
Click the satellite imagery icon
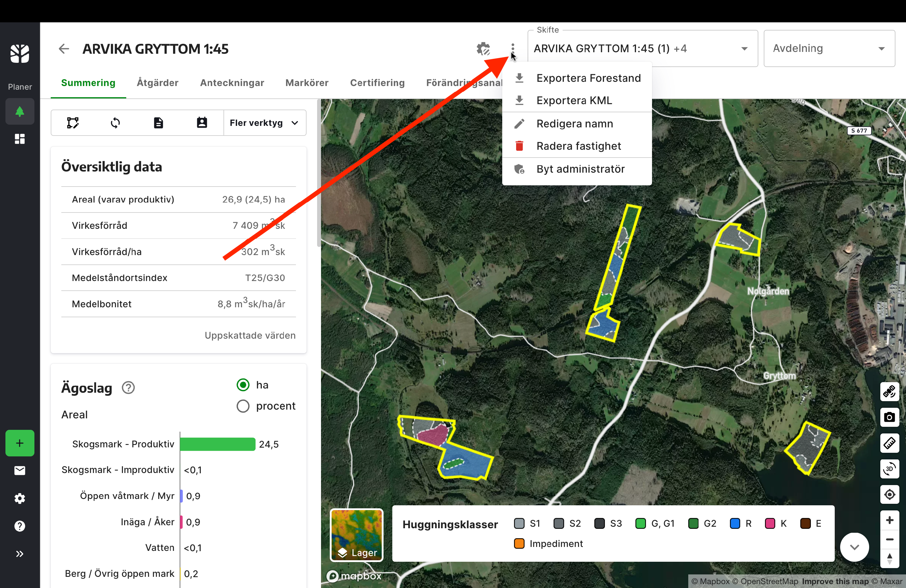tap(889, 391)
